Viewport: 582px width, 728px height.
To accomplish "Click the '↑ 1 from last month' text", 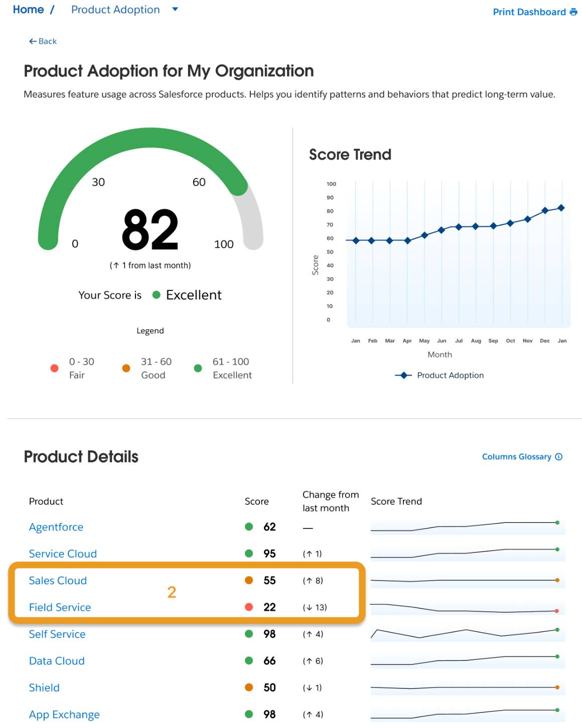I will pyautogui.click(x=151, y=265).
